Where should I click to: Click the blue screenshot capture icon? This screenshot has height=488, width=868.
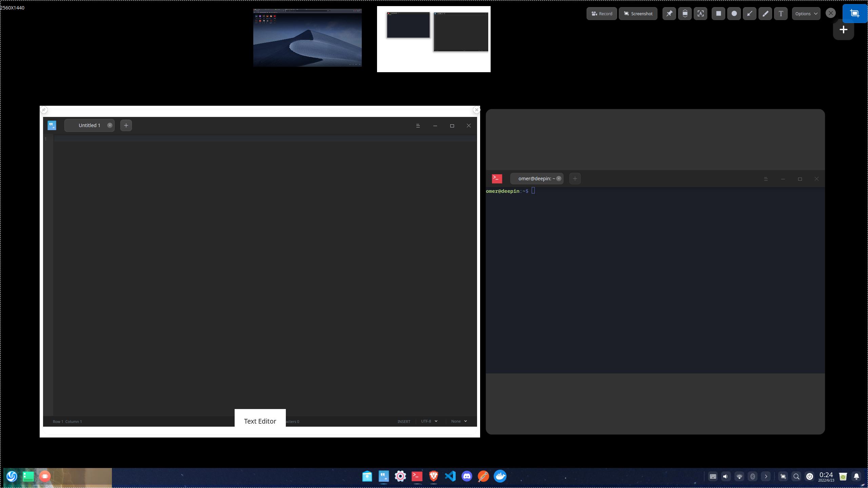click(855, 14)
